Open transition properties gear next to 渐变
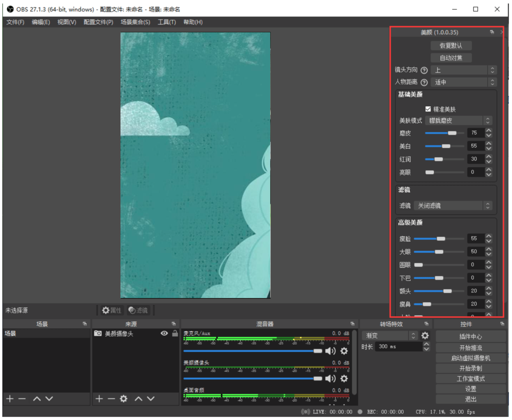 (425, 336)
